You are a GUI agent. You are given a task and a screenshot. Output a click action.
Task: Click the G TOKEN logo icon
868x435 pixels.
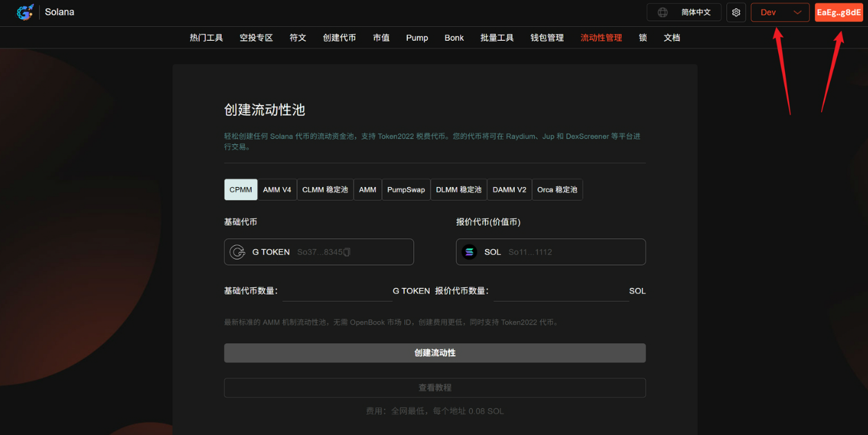[x=237, y=251]
